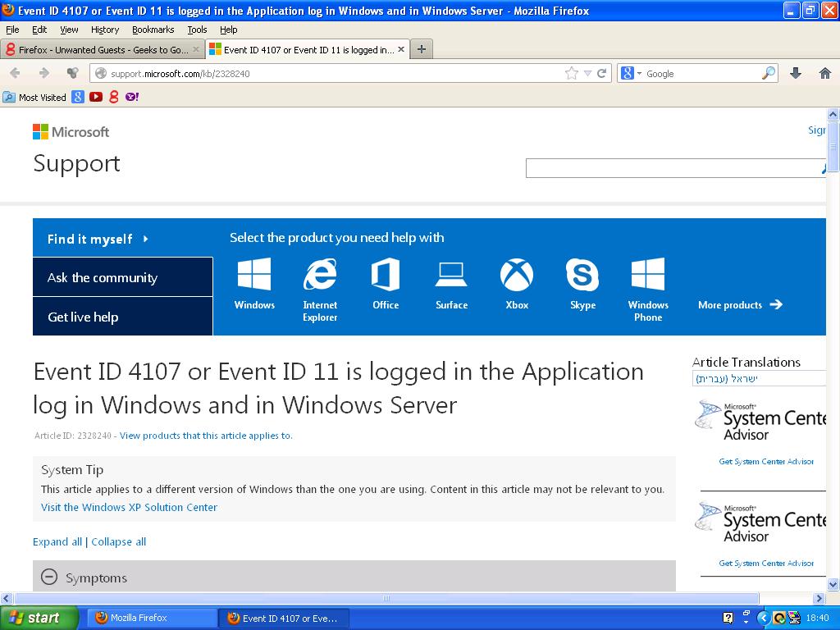Go back with the browser Back arrow
Screen dimensions: 840x630
point(15,73)
